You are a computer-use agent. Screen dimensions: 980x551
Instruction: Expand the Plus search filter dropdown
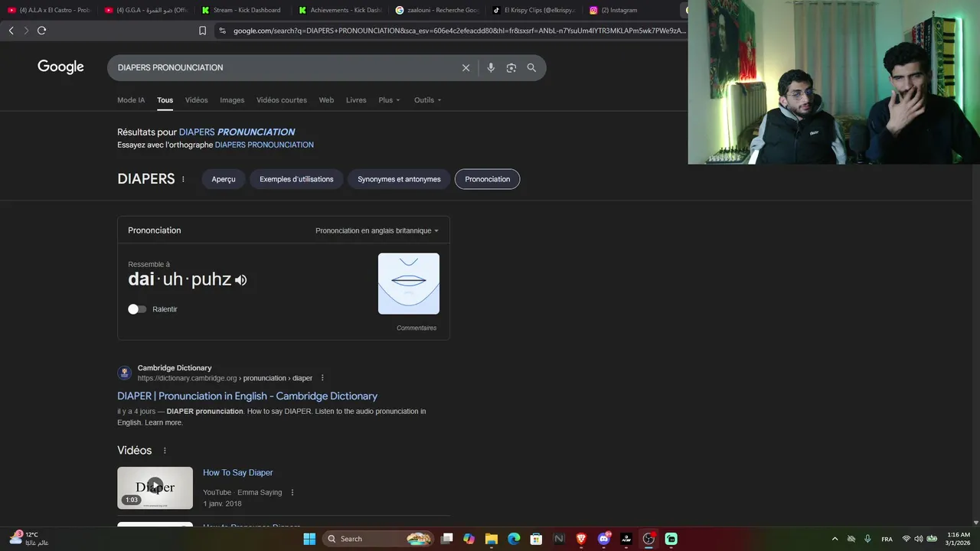tap(389, 100)
